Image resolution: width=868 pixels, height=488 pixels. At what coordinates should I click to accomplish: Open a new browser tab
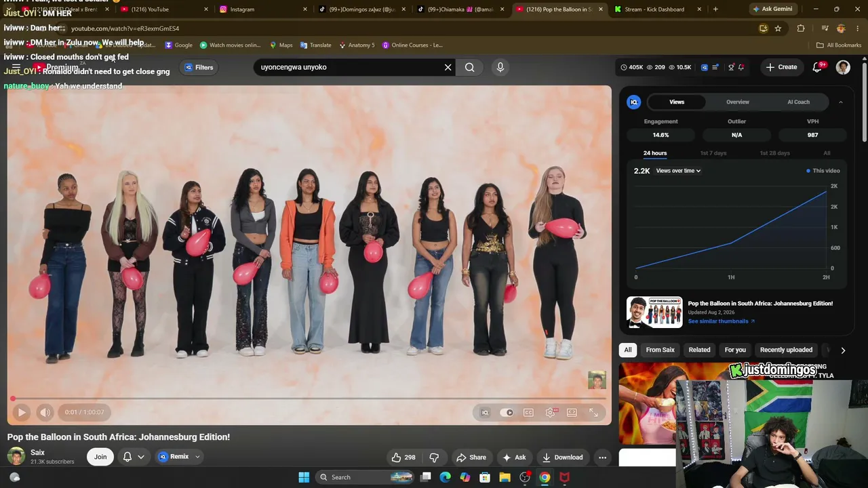click(x=715, y=9)
